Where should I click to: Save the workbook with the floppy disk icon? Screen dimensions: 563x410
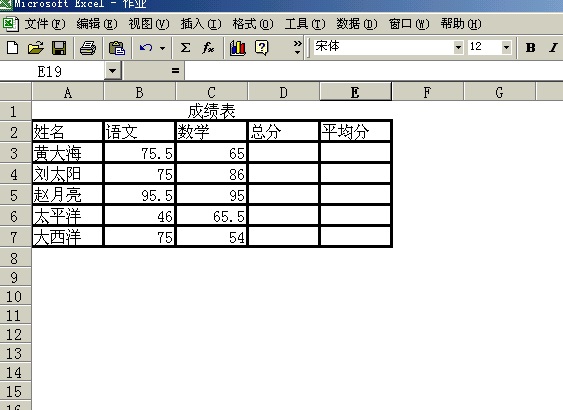tap(59, 47)
